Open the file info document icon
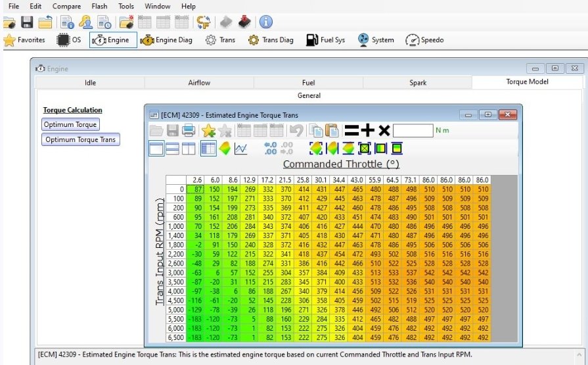 point(68,22)
